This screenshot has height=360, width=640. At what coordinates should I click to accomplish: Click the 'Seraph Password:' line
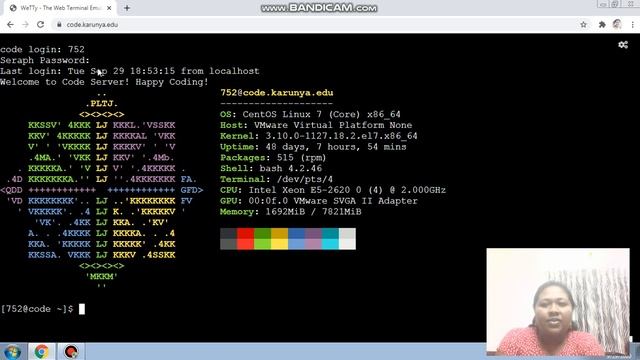pyautogui.click(x=45, y=60)
